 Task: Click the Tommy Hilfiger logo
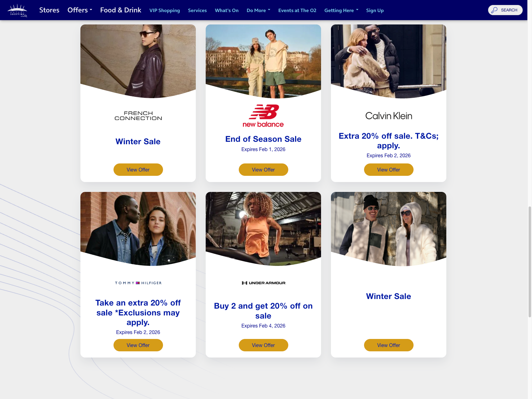coord(138,283)
